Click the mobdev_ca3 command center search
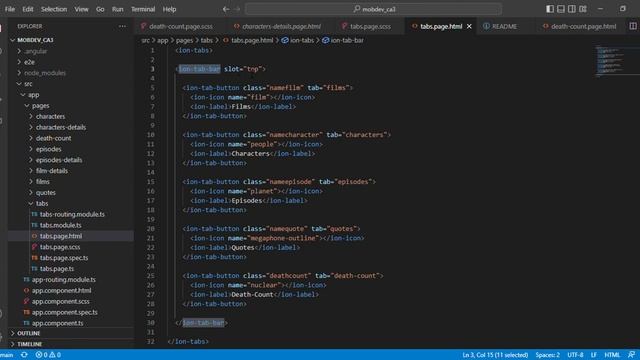640x360 pixels. pyautogui.click(x=373, y=9)
